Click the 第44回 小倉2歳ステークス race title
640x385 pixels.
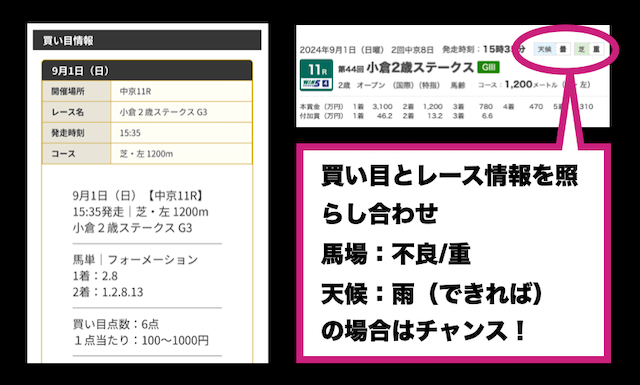(406, 68)
